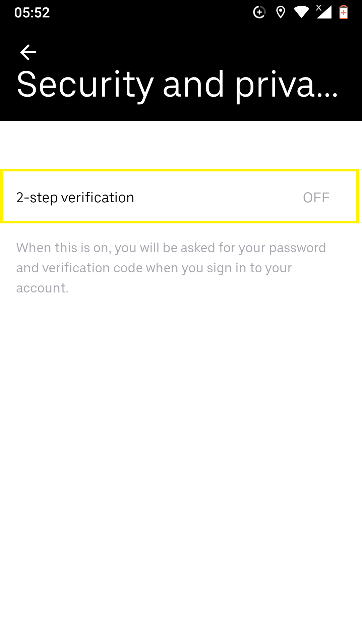
Task: Tap the empty white area below the description
Action: 181,470
